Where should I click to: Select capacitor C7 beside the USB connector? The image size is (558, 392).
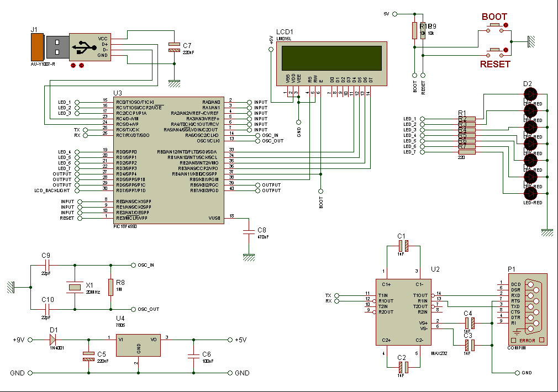click(x=174, y=47)
